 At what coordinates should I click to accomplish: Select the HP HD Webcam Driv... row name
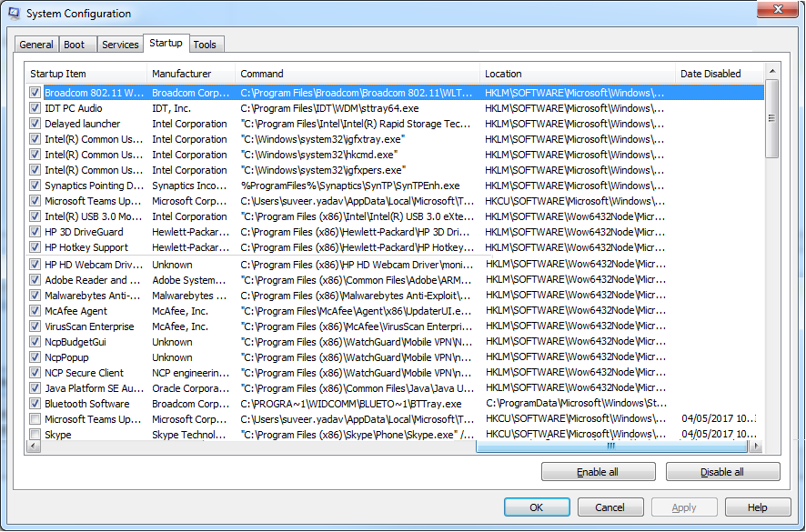[94, 265]
